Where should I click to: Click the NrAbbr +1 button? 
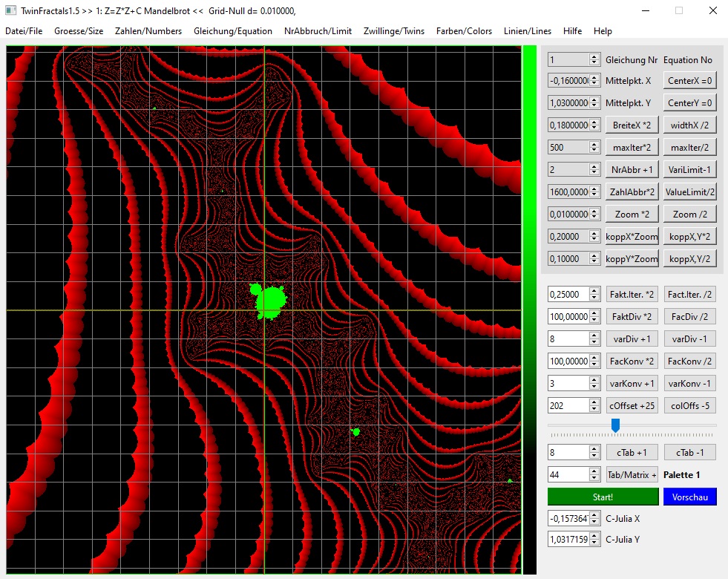632,170
